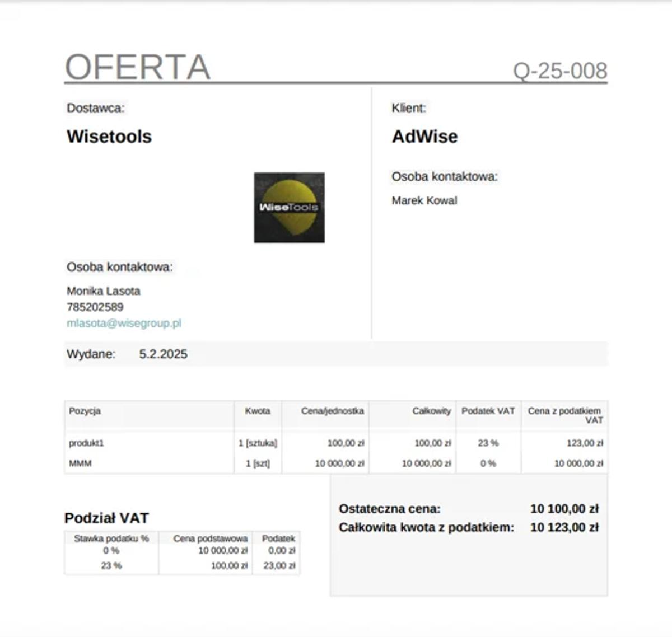The height and width of the screenshot is (637, 672).
Task: Click the Całkowity column header
Action: pyautogui.click(x=432, y=411)
